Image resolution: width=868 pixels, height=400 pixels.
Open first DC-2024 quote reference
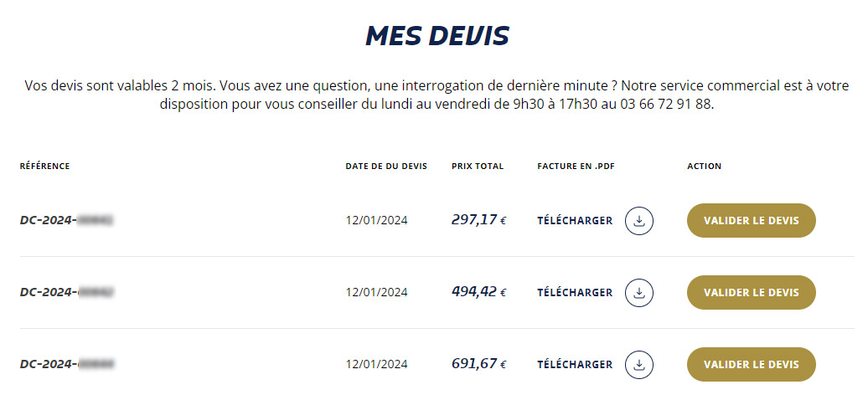click(x=67, y=220)
